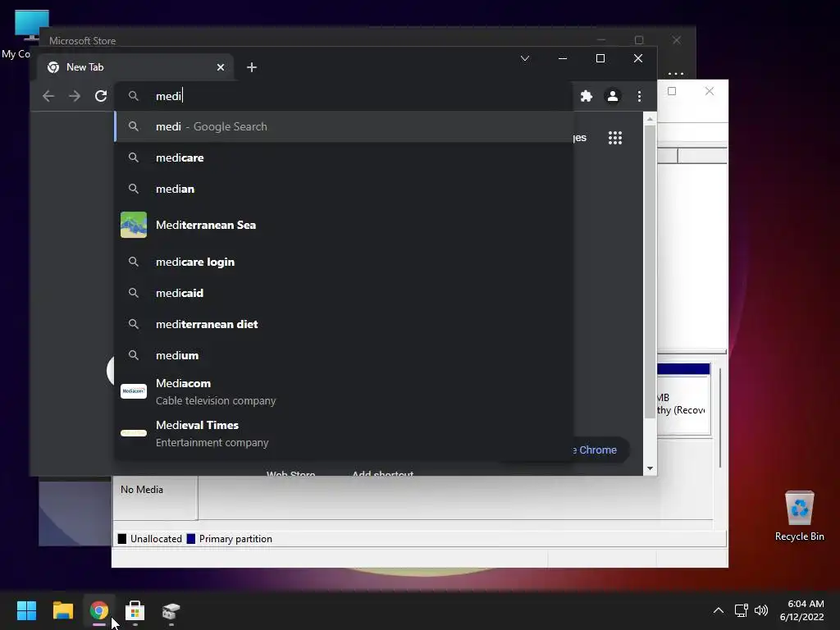Open the network tray icon

coord(742,610)
